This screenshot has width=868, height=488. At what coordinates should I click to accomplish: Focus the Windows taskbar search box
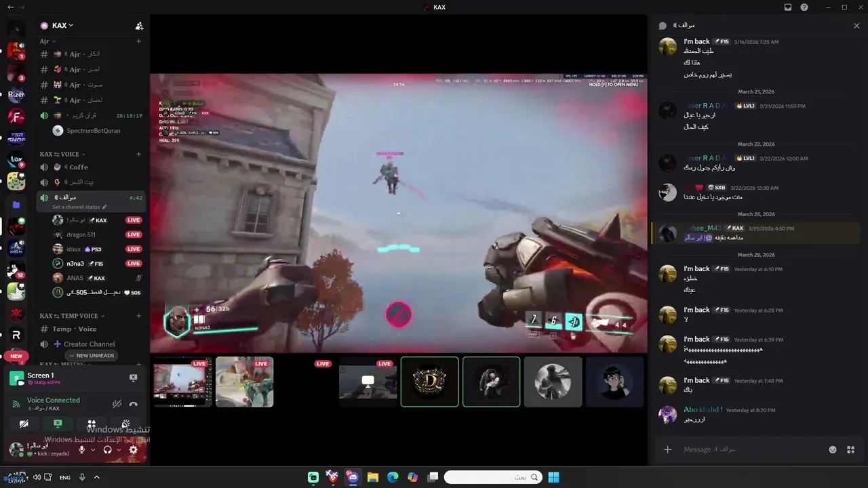pyautogui.click(x=493, y=477)
